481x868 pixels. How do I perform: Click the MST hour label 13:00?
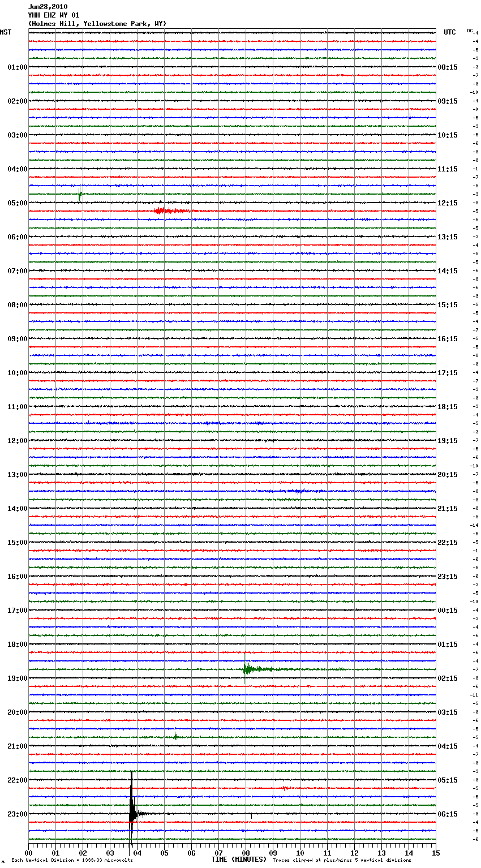[x=18, y=475]
